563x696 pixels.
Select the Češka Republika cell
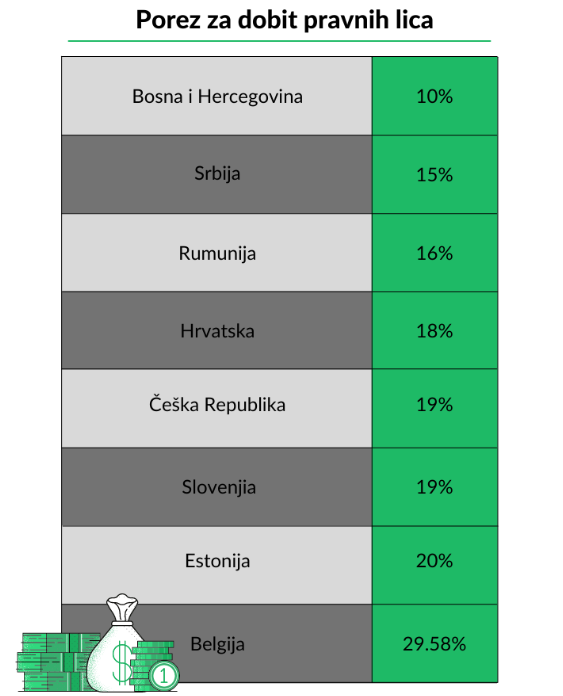217,408
